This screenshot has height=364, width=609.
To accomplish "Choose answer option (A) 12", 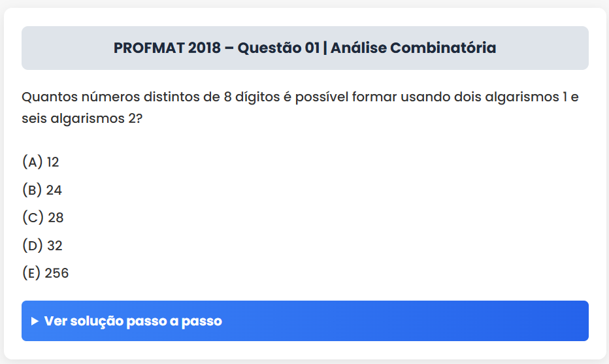I will click(41, 162).
